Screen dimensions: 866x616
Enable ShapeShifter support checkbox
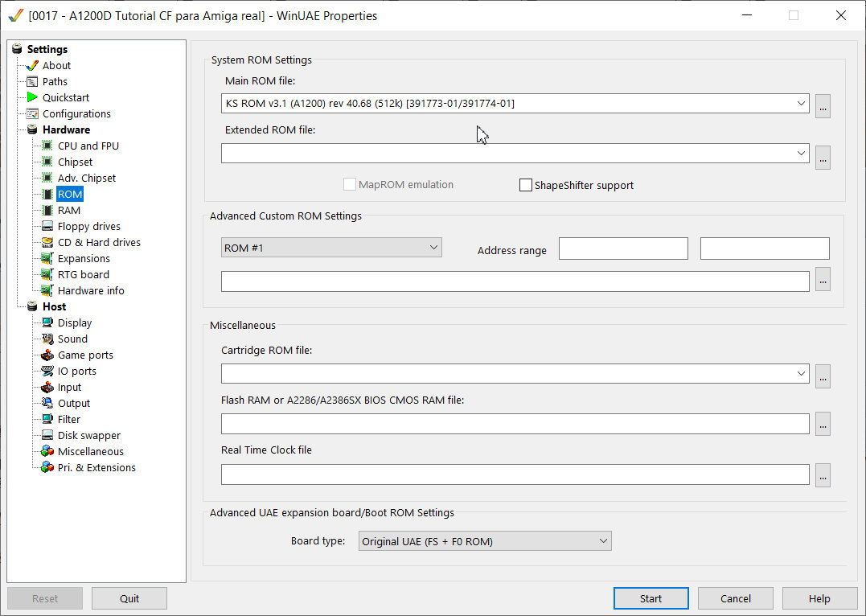coord(526,185)
